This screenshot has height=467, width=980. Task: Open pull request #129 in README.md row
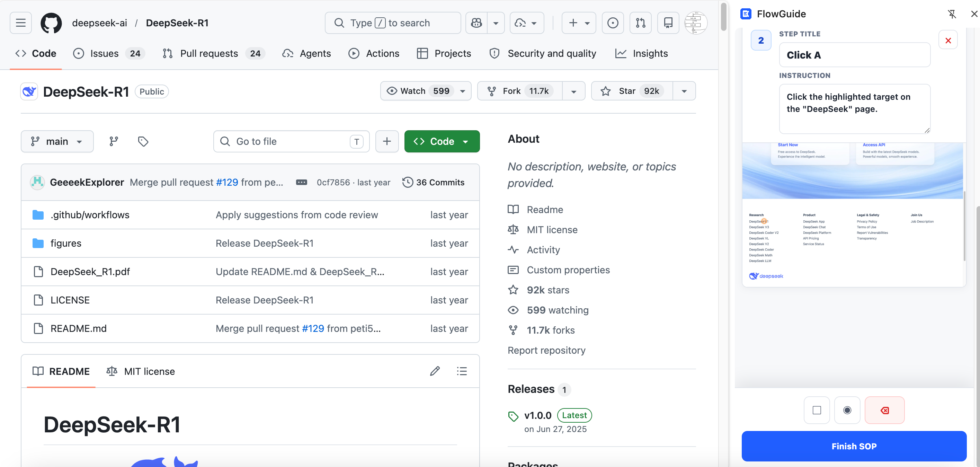click(313, 328)
